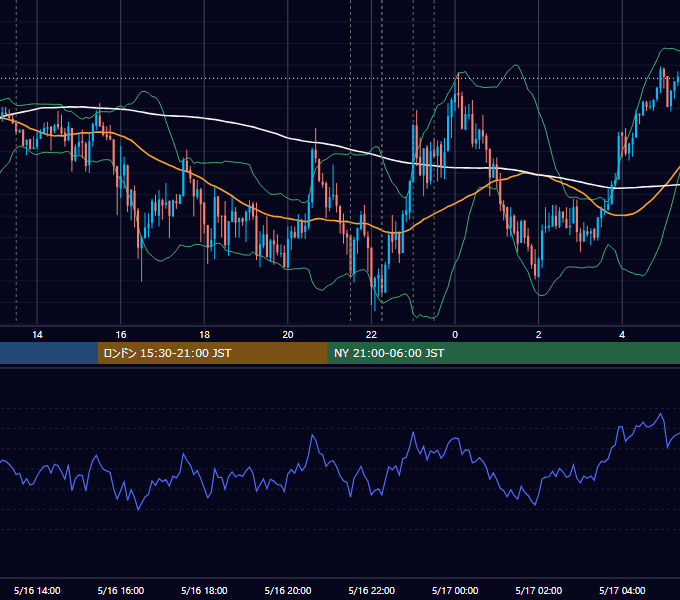The height and width of the screenshot is (600, 680).
Task: Click the 4 hour label on price chart axis
Action: 622,335
